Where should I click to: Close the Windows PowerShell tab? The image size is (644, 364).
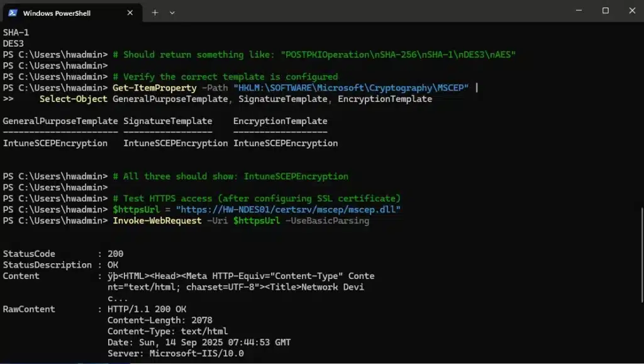pyautogui.click(x=130, y=12)
